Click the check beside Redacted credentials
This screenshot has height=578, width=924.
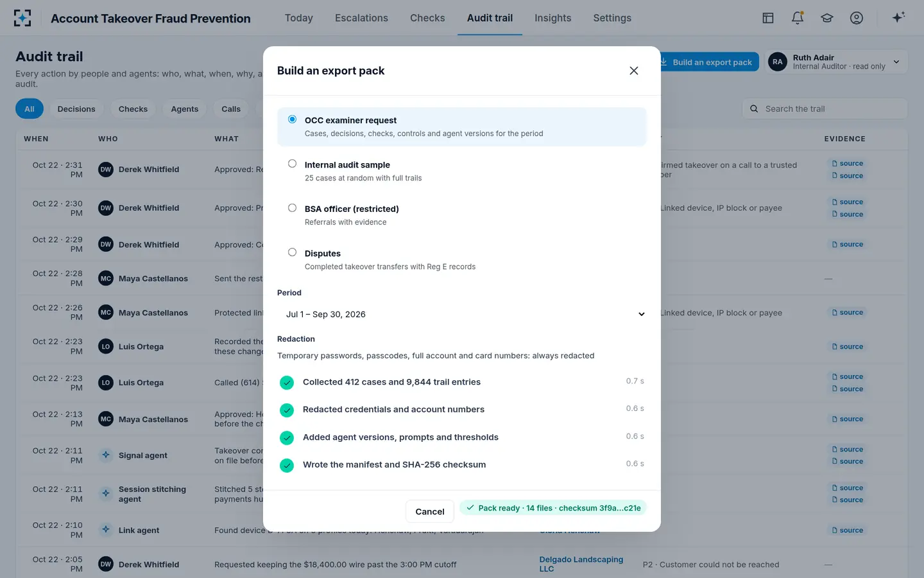[x=287, y=410]
